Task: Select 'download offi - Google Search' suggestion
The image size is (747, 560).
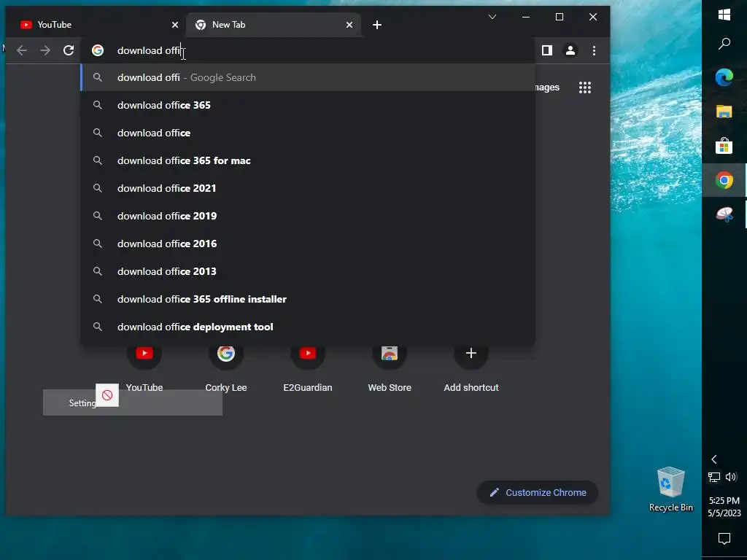Action: pos(308,77)
